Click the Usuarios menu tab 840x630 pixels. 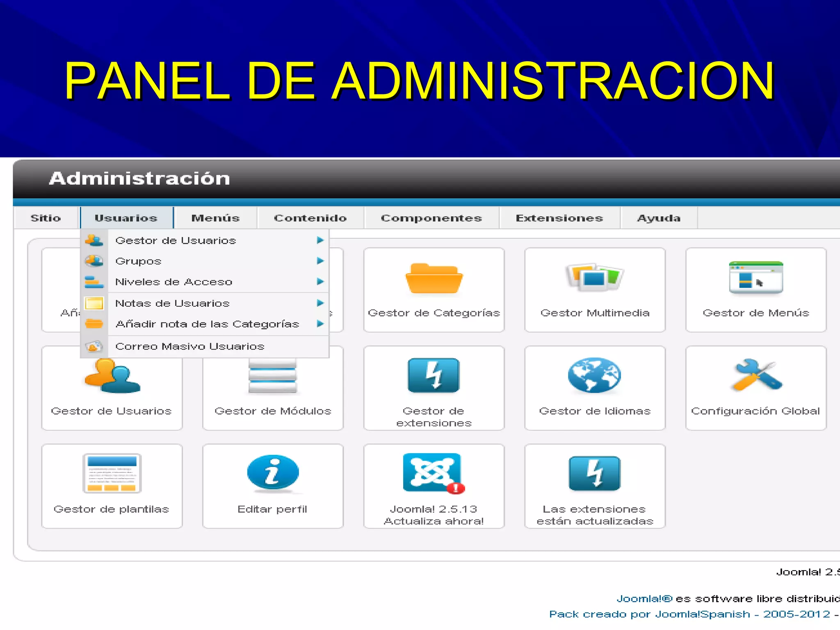coord(126,218)
